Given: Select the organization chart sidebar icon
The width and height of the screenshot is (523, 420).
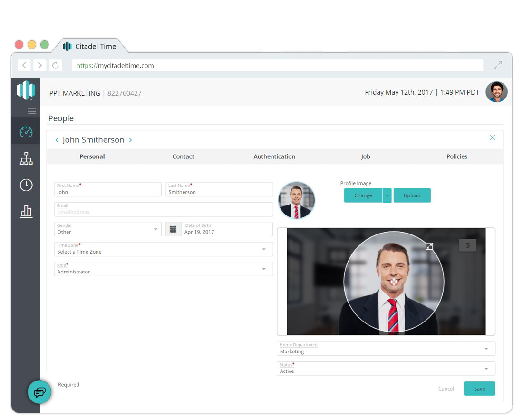Looking at the screenshot, I should pyautogui.click(x=26, y=158).
